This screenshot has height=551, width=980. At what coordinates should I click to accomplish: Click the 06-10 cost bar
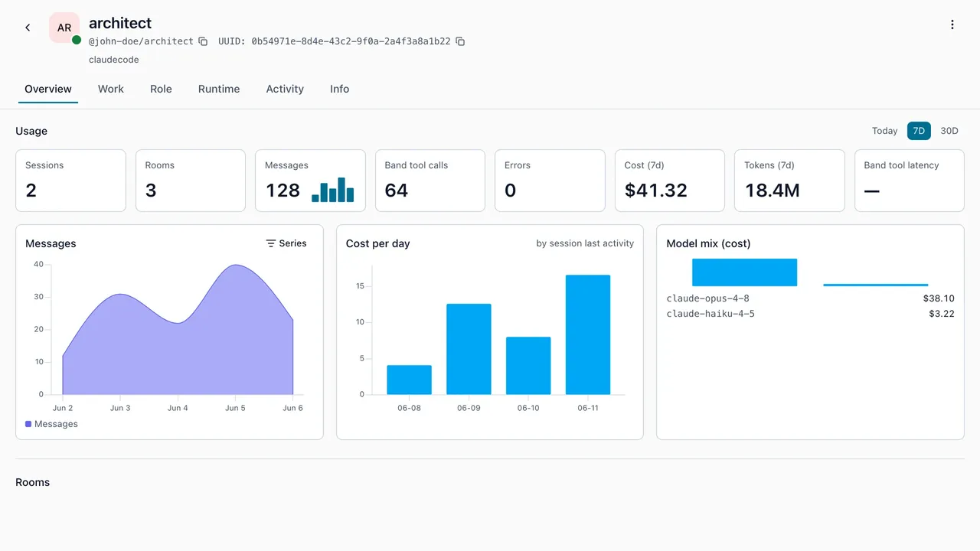tap(528, 366)
